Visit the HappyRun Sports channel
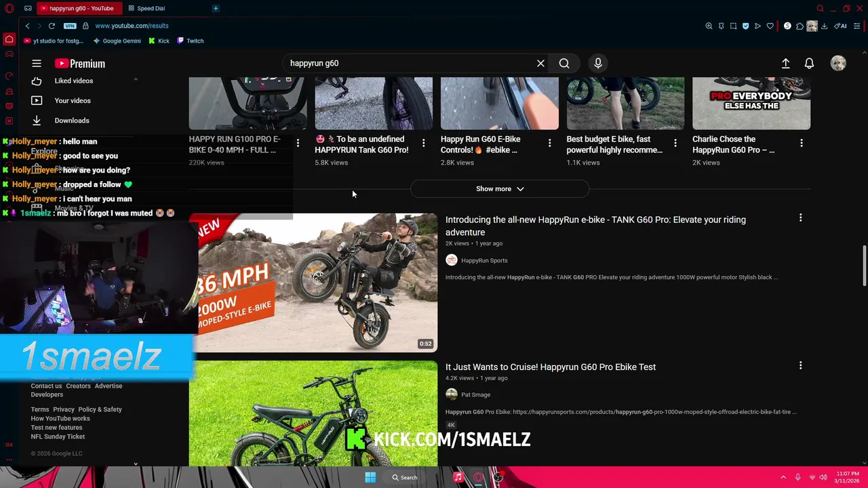This screenshot has width=868, height=488. pyautogui.click(x=484, y=260)
